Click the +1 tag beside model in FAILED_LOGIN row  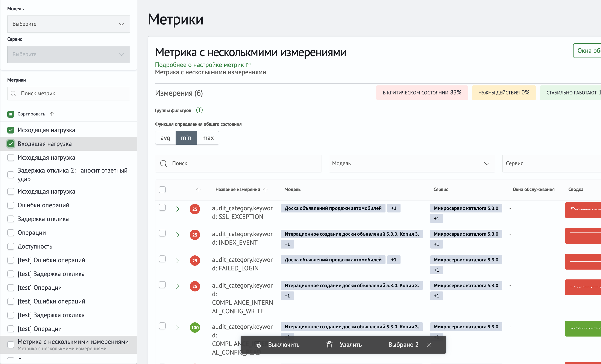pos(394,260)
